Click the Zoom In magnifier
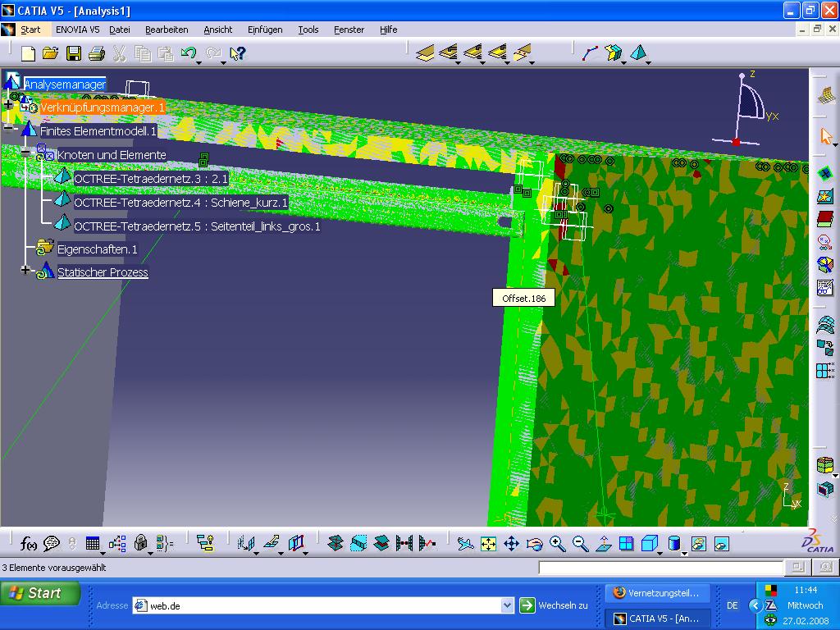 (558, 544)
